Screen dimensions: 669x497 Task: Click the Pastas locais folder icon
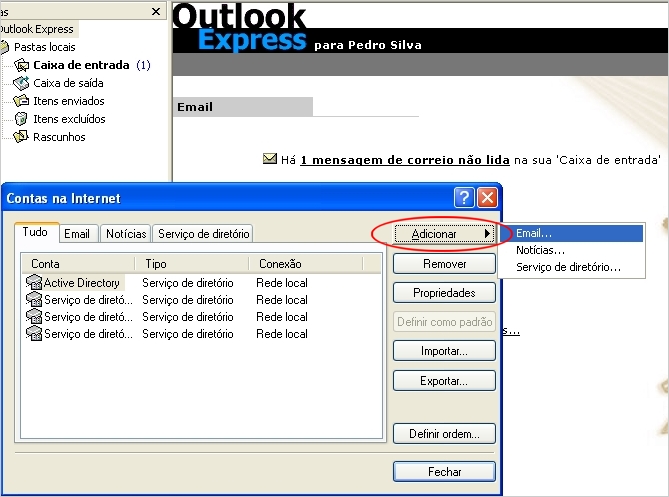[x=7, y=47]
